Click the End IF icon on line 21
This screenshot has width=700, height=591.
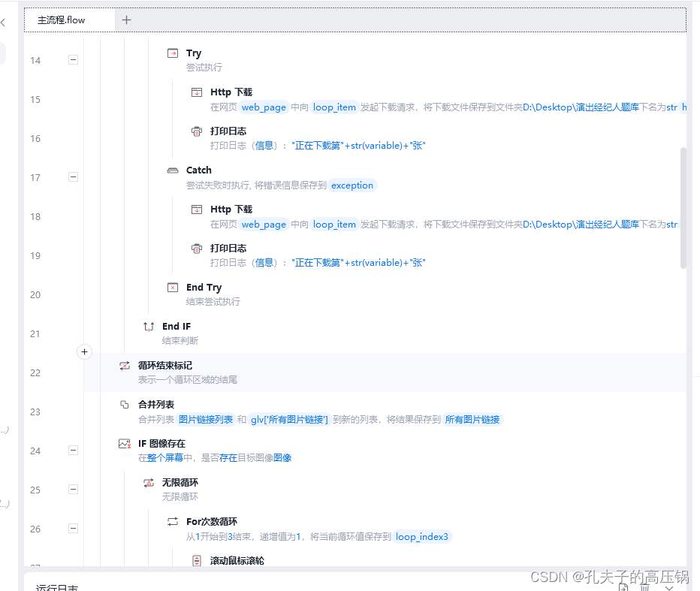pos(149,326)
